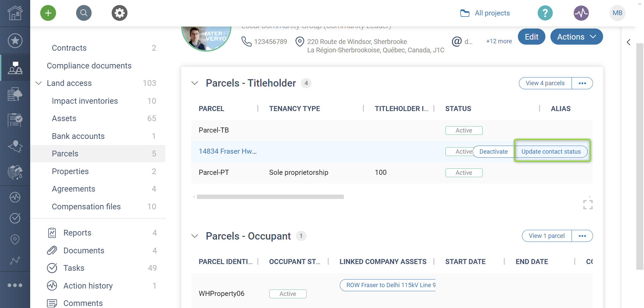This screenshot has width=644, height=308.
Task: Collapse the Parcels - Occupant section
Action: pyautogui.click(x=195, y=236)
